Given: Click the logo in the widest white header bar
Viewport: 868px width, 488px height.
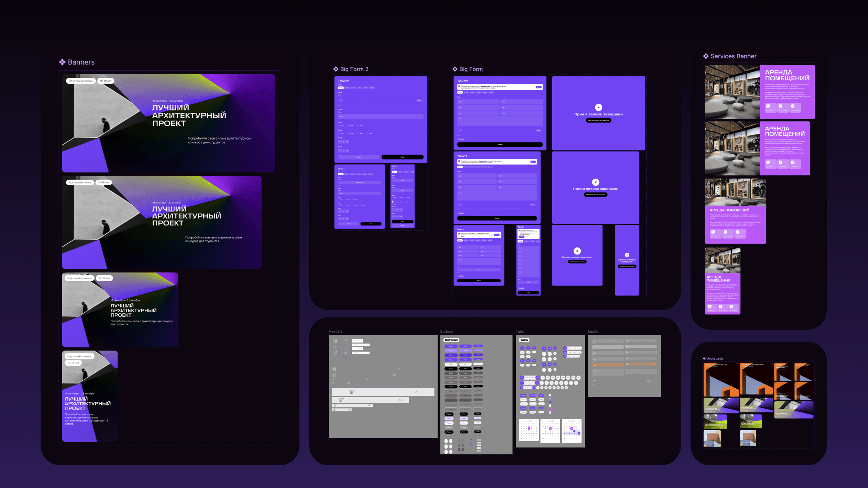Looking at the screenshot, I should (352, 392).
